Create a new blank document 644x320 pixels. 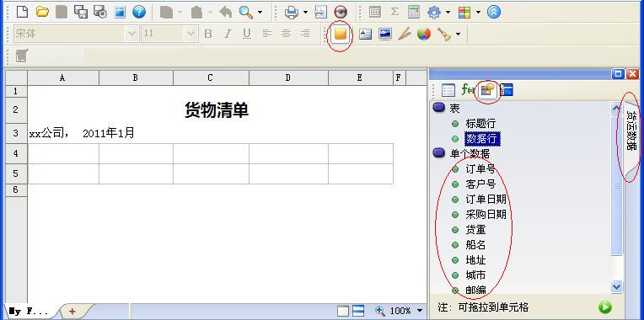point(22,13)
